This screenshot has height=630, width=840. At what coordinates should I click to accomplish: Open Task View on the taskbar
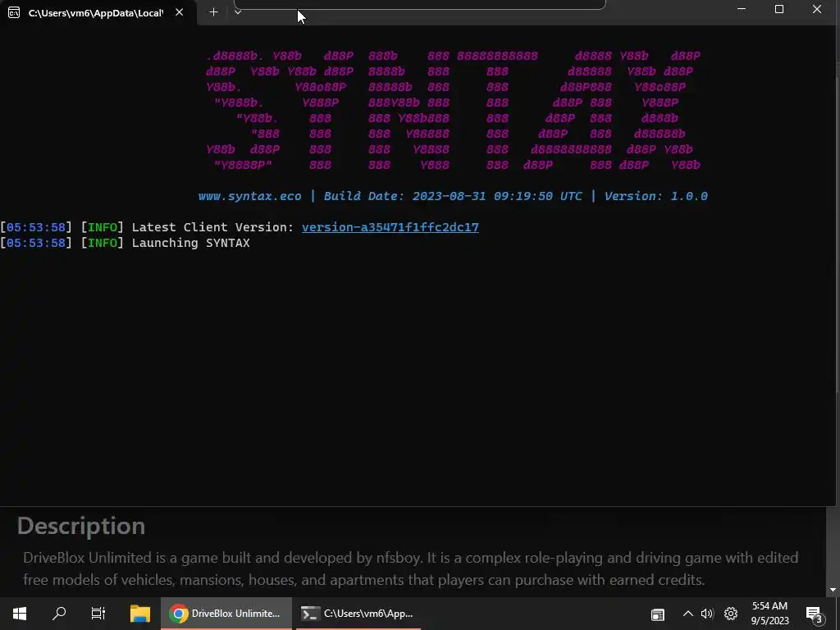pos(98,614)
